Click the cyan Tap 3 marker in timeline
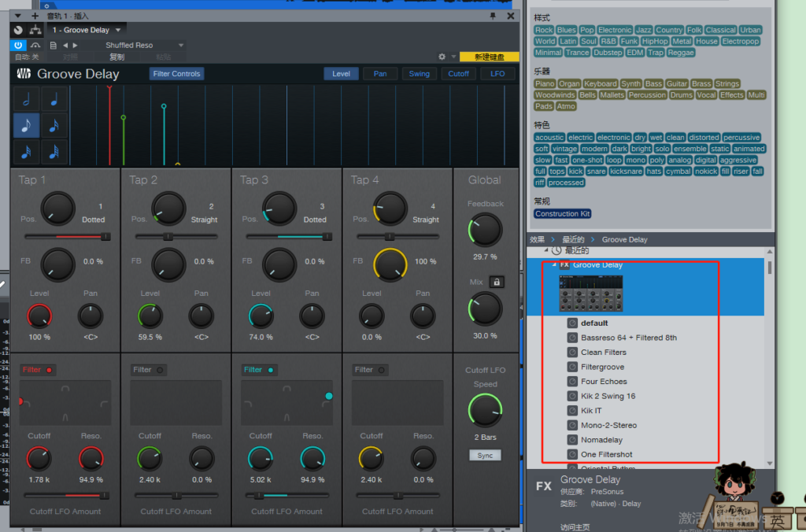Screen dimensions: 806x532 point(164,106)
